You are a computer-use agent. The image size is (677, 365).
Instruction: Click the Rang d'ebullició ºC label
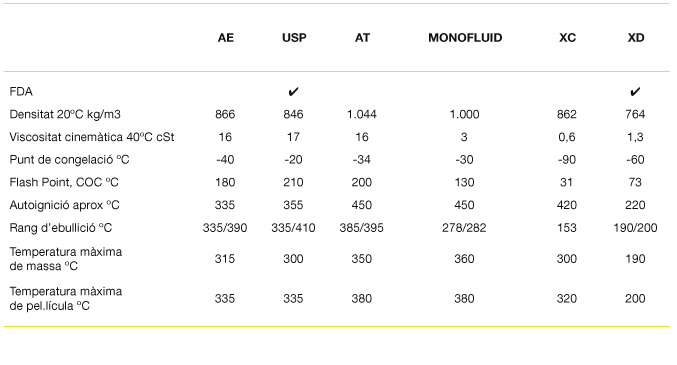(x=60, y=228)
